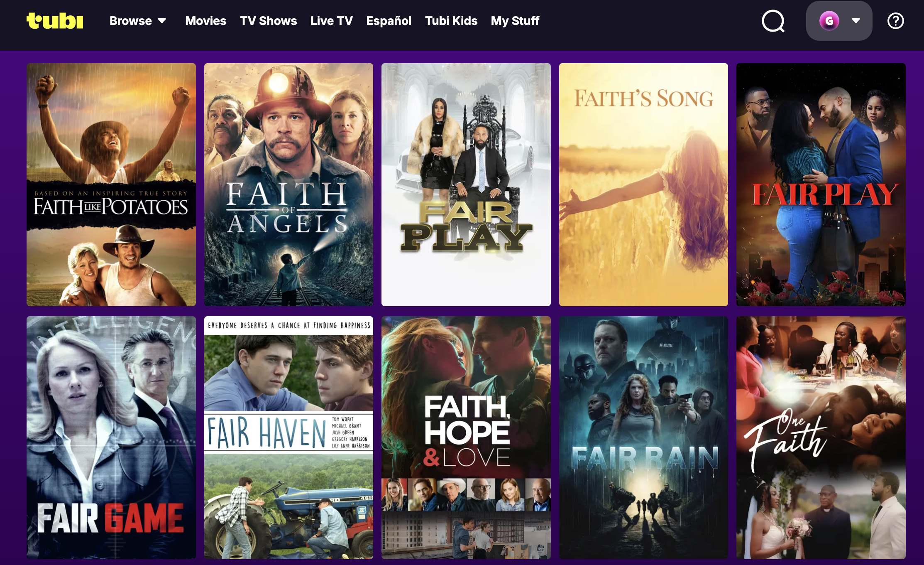
Task: Go to My Stuff
Action: (x=515, y=21)
